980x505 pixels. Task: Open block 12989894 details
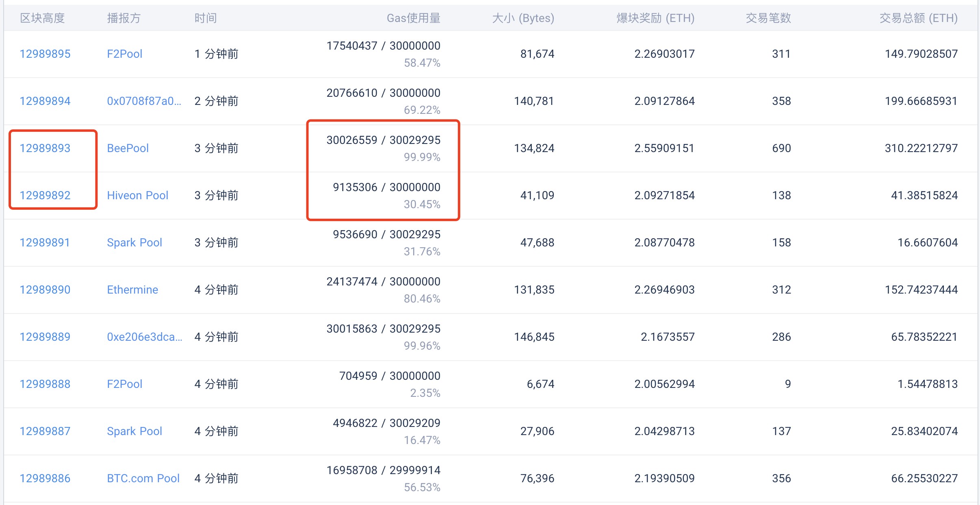pos(45,101)
